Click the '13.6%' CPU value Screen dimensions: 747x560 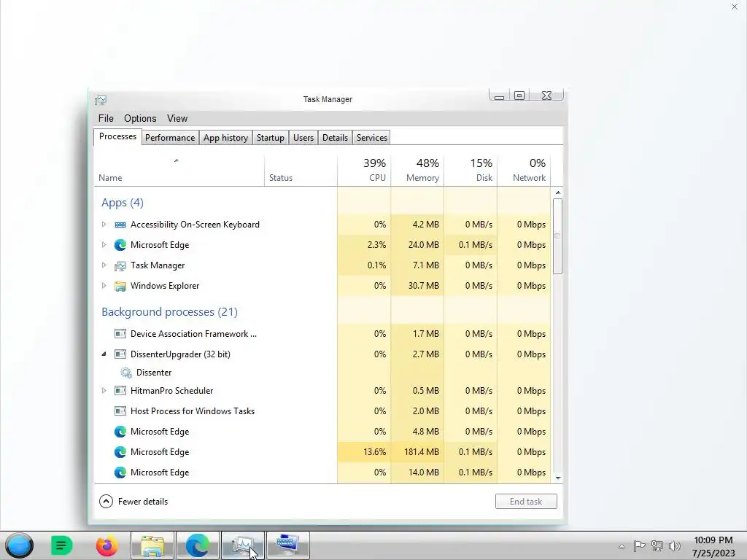tap(374, 452)
